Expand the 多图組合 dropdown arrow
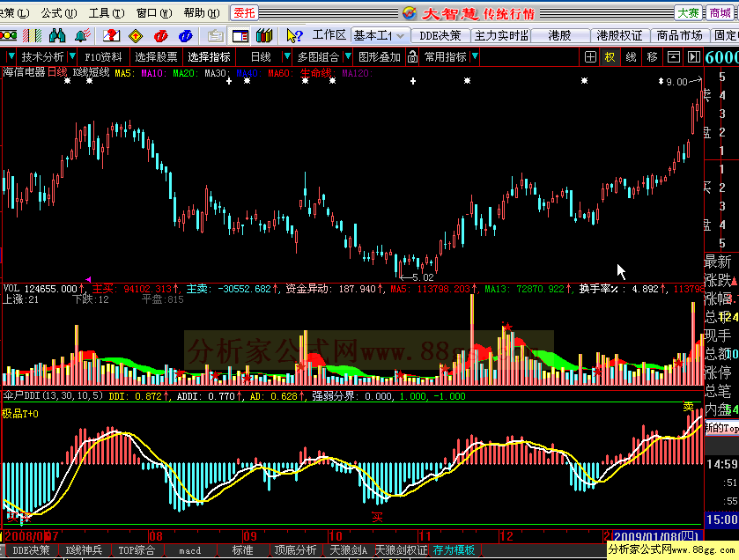The image size is (739, 560). tap(348, 56)
